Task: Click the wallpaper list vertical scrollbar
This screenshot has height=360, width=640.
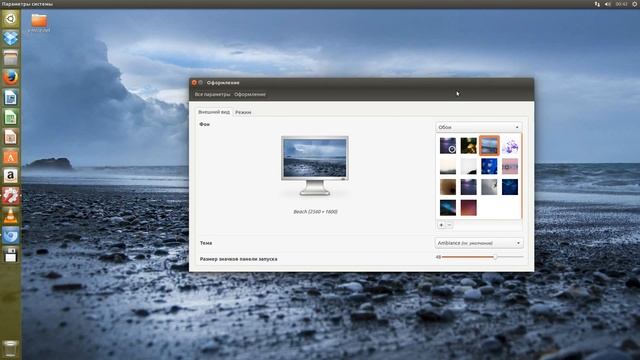Action: (x=522, y=176)
